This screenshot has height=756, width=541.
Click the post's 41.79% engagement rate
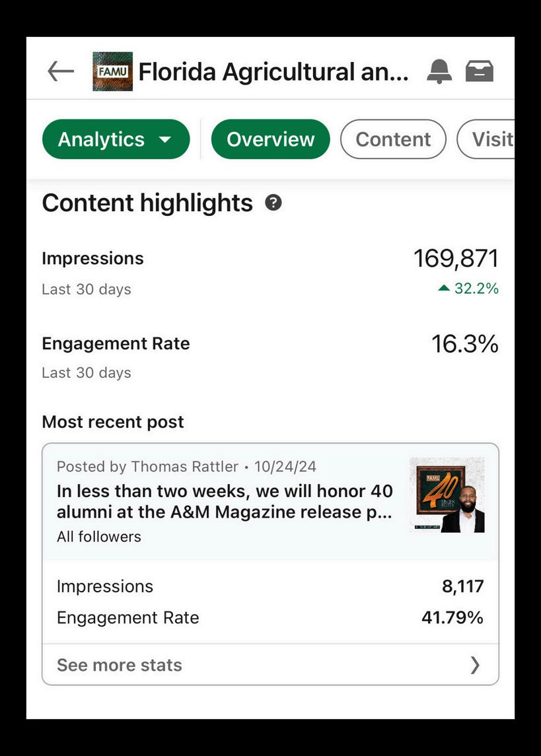pyautogui.click(x=452, y=617)
